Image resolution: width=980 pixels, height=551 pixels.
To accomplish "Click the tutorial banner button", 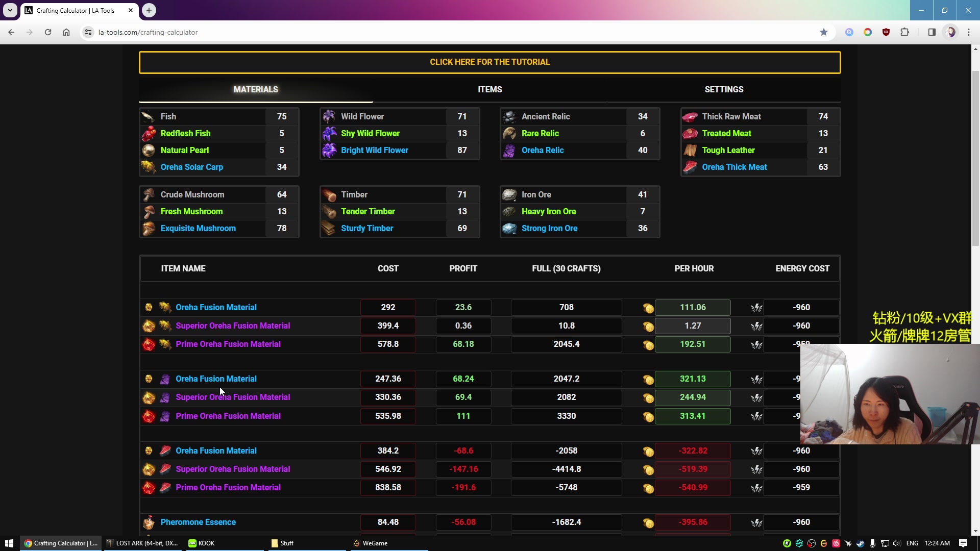I will click(489, 62).
